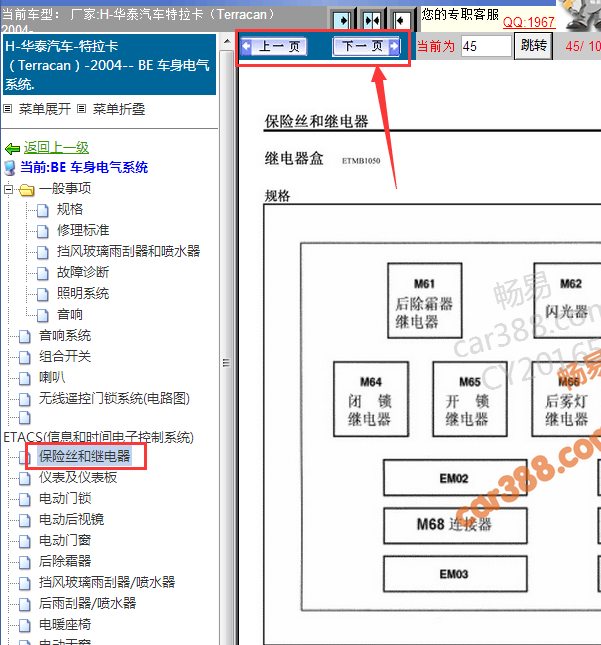
Task: Click the page icon beside 电动门窗
Action: click(x=25, y=541)
